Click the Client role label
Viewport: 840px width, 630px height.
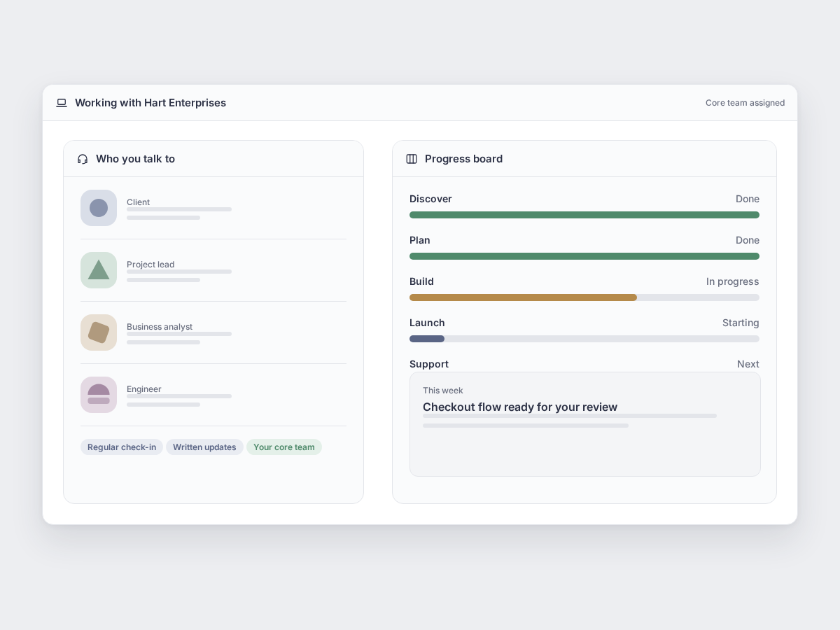tap(138, 202)
